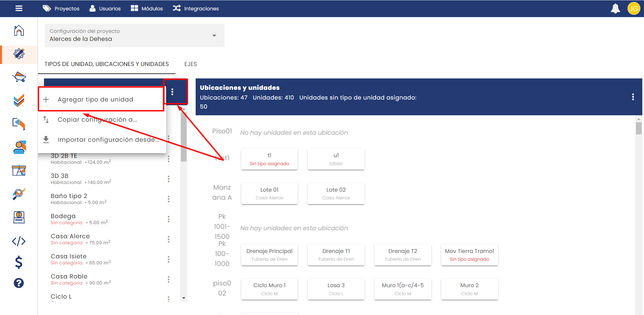This screenshot has width=644, height=315.
Task: Click the dollar sign sidebar icon
Action: [x=19, y=262]
